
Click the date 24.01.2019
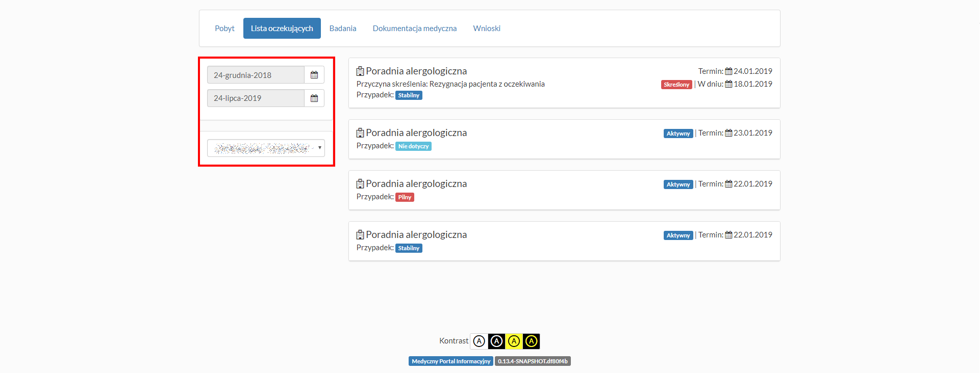(x=753, y=71)
